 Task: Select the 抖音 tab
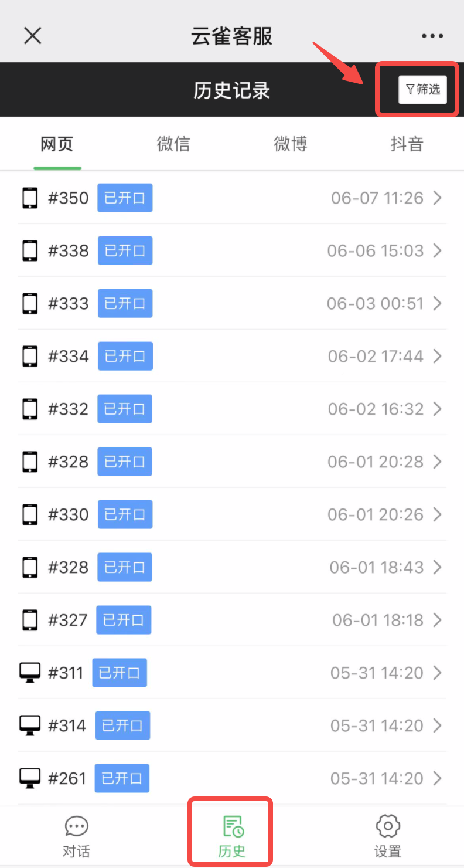(x=407, y=144)
